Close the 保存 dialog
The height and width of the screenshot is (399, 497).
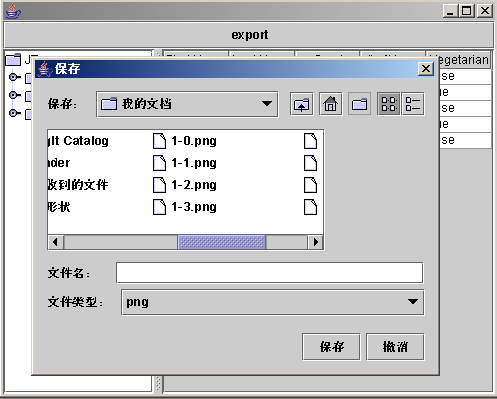click(x=426, y=69)
